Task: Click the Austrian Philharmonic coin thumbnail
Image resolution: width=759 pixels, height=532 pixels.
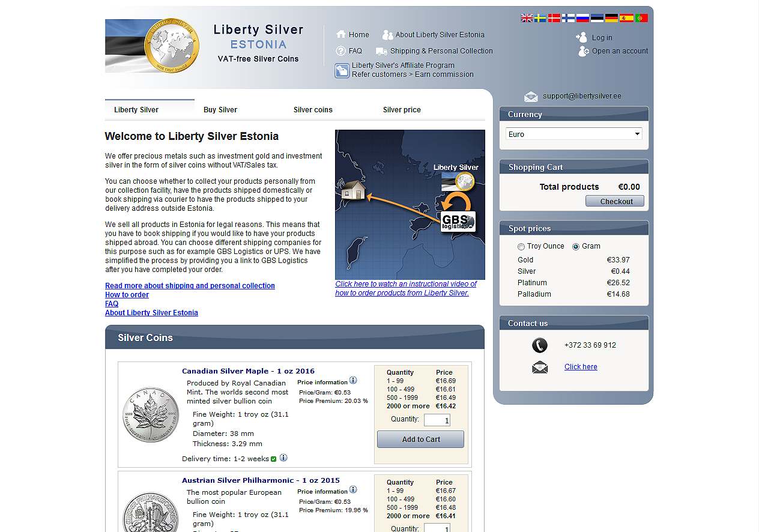Action: tap(151, 512)
